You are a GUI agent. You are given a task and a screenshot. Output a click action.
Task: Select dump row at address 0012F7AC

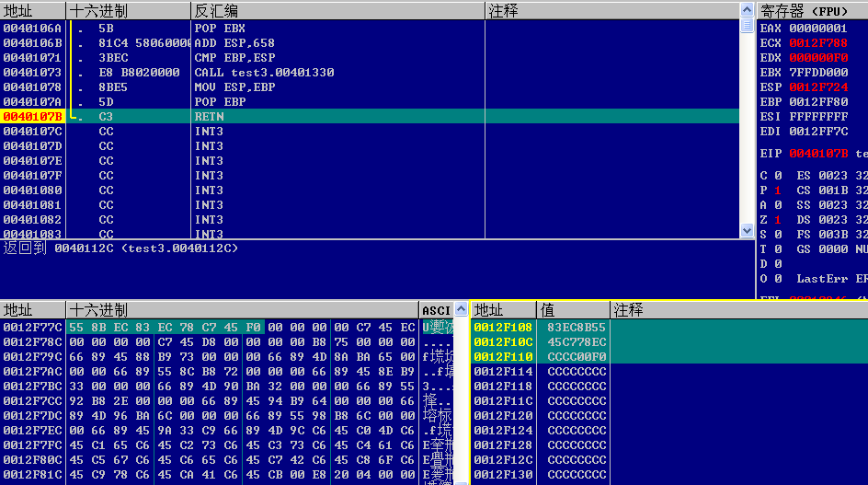[x=33, y=371]
